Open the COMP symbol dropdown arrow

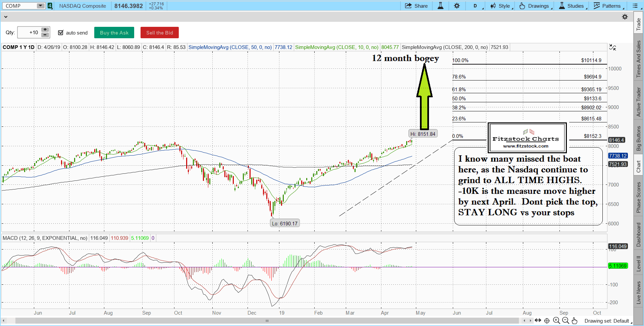point(40,6)
